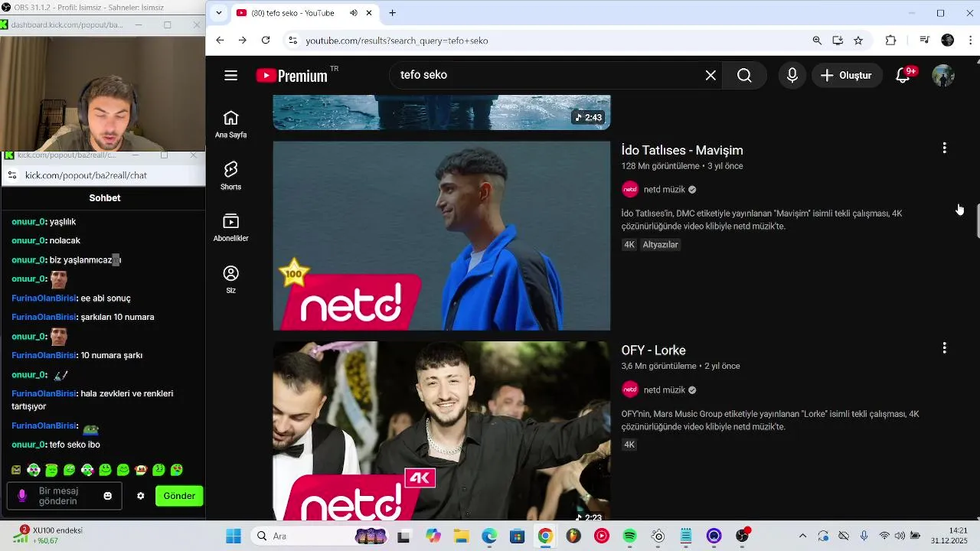Open Chrome extensions puzzle icon
Image resolution: width=980 pixels, height=551 pixels.
click(x=890, y=40)
